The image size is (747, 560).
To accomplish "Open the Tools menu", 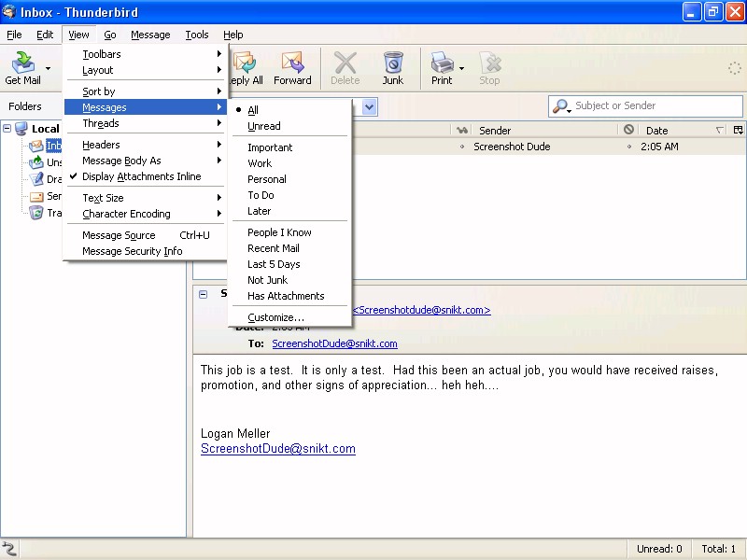I will coord(197,35).
